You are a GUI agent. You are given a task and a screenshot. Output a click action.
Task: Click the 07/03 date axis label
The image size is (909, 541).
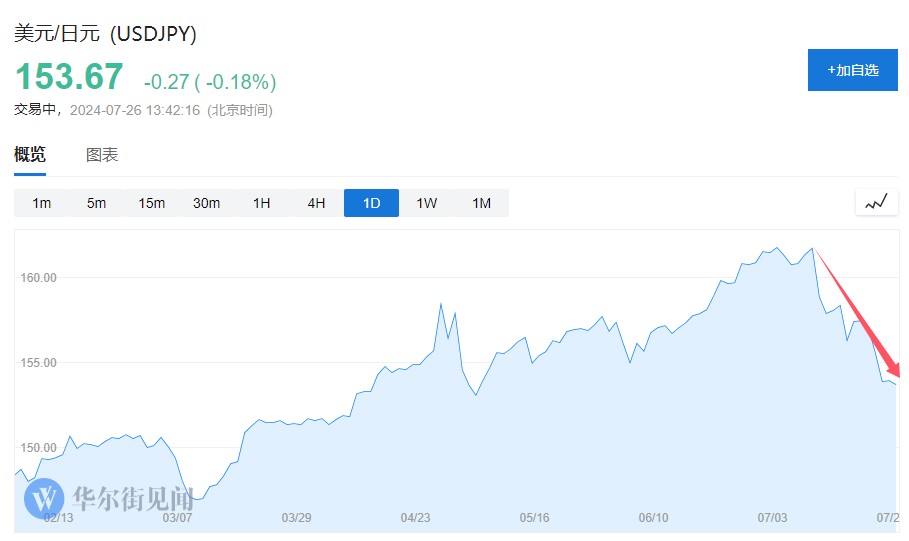tap(773, 517)
